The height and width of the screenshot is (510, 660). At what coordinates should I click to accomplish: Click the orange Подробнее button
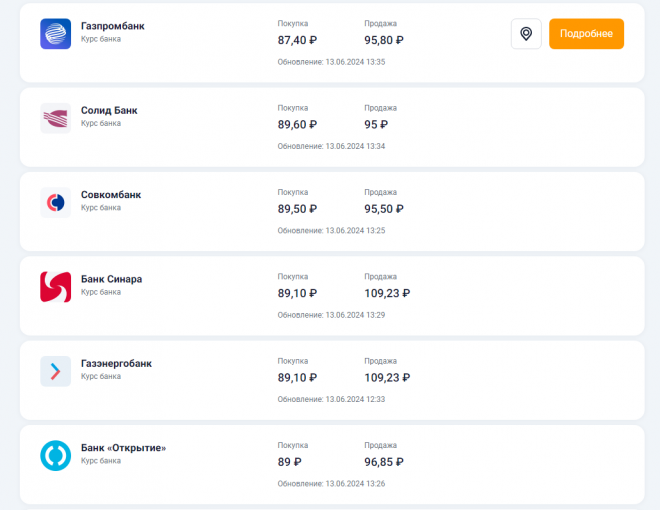pos(586,34)
